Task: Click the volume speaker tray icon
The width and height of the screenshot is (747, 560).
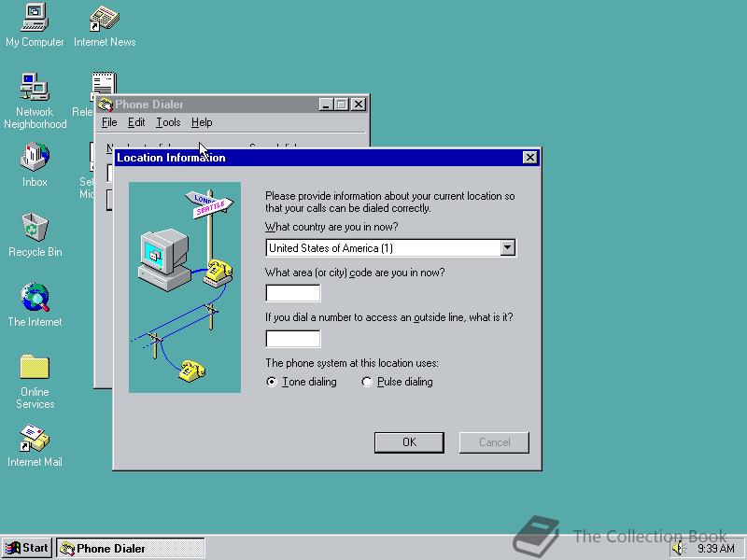Action: click(679, 549)
